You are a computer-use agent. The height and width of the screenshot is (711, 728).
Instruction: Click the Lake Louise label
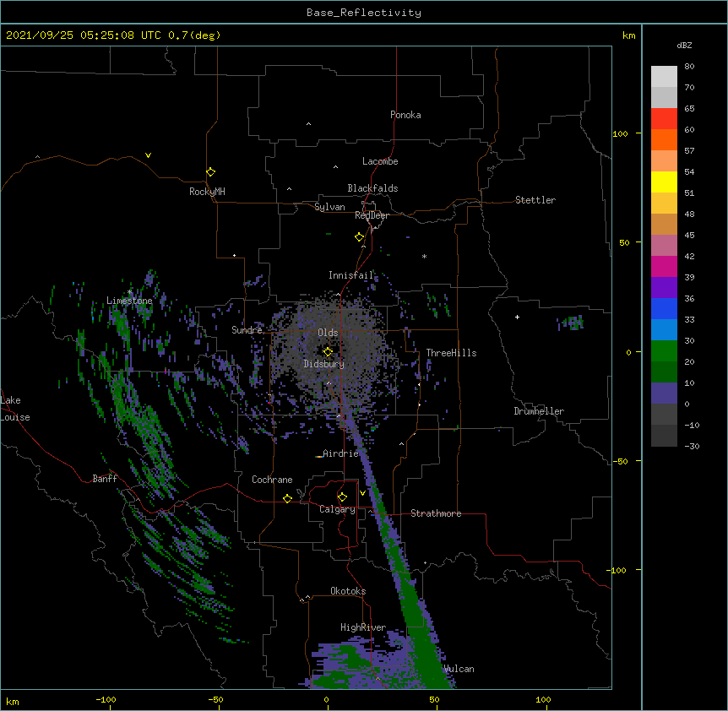pyautogui.click(x=15, y=409)
